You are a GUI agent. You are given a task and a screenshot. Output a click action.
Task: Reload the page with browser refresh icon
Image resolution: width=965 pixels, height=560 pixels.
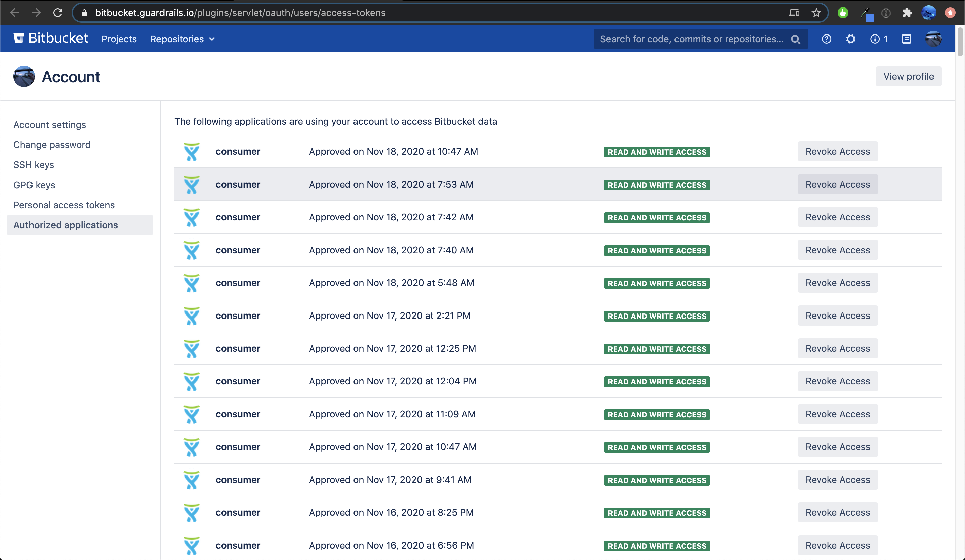pos(58,13)
